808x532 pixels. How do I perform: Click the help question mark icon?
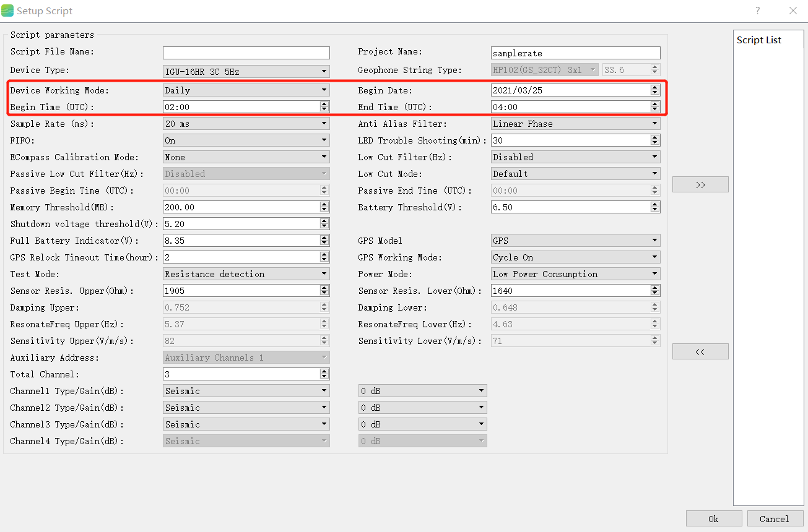(757, 11)
